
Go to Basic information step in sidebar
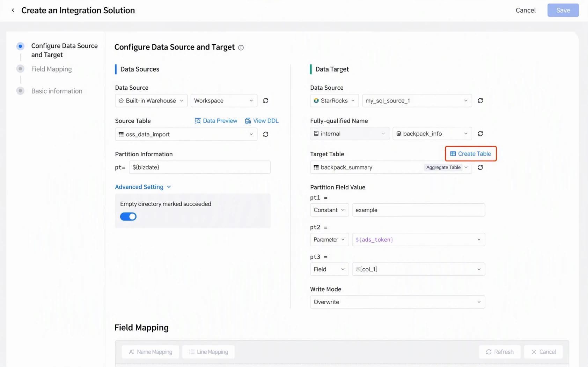pos(57,91)
